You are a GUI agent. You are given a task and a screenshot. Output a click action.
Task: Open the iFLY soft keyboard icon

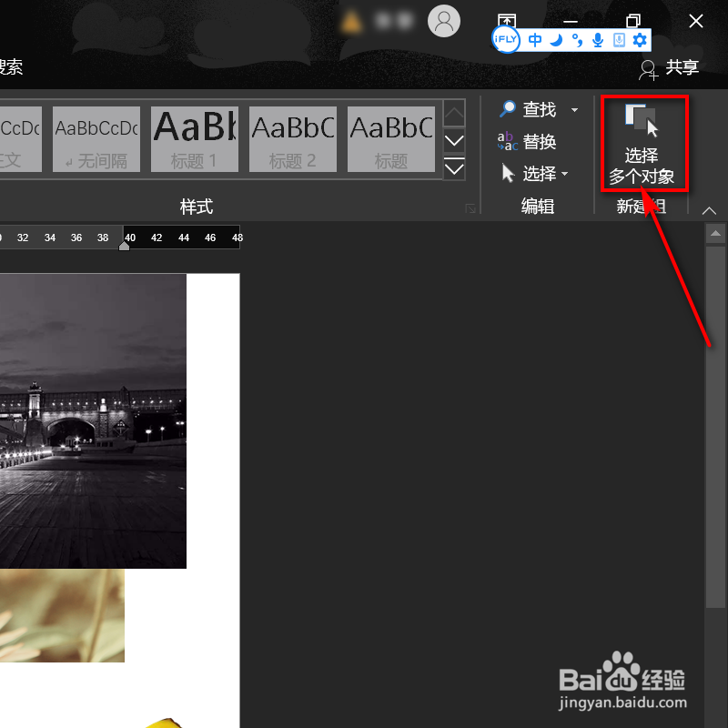pyautogui.click(x=619, y=40)
